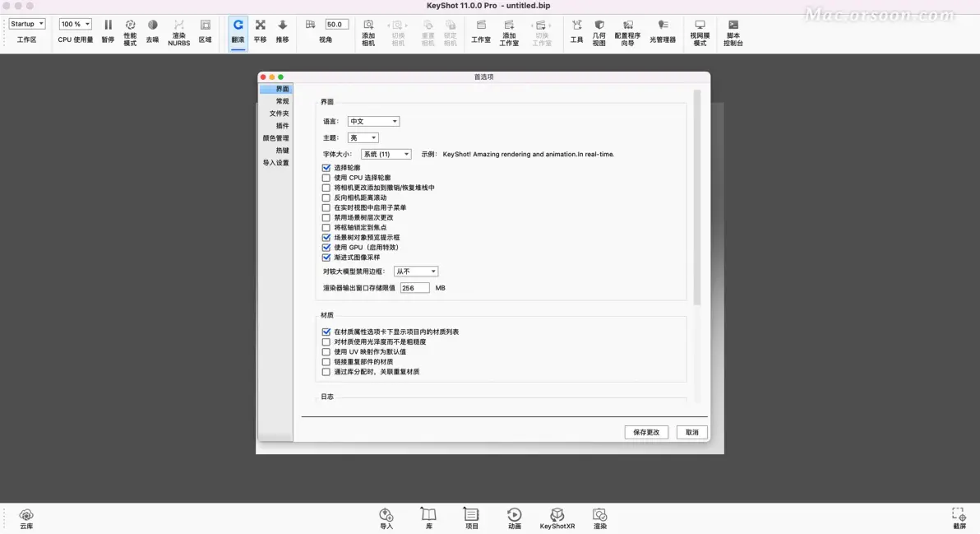Viewport: 980px width, 534px height.
Task: Click the Add Camera (添加相机) icon
Action: [369, 25]
